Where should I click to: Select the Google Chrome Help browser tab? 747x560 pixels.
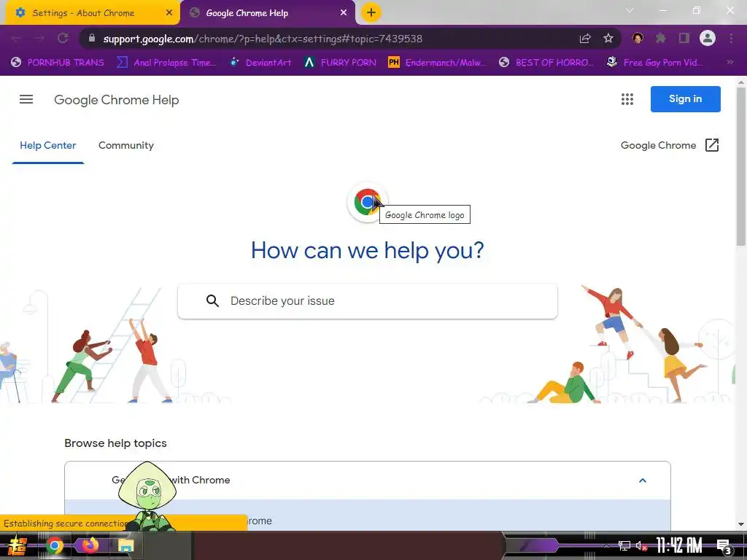click(x=267, y=13)
